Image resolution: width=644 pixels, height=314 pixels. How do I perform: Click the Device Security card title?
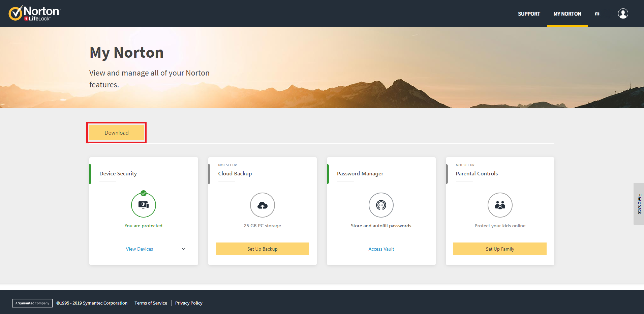[118, 173]
